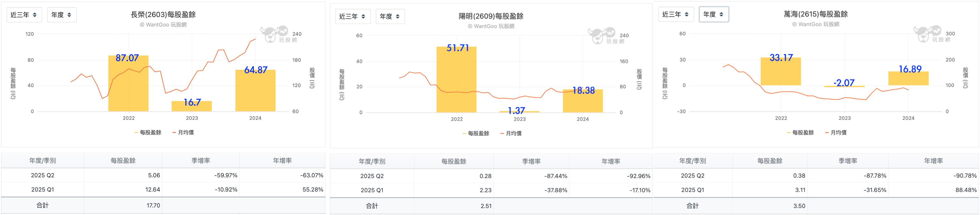980x215 pixels.
Task: Open 年度 dropdown in 陽明(2609) chart
Action: point(390,16)
